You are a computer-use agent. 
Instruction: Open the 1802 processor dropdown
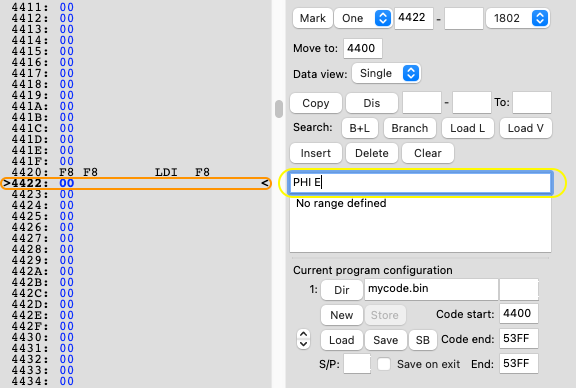518,18
